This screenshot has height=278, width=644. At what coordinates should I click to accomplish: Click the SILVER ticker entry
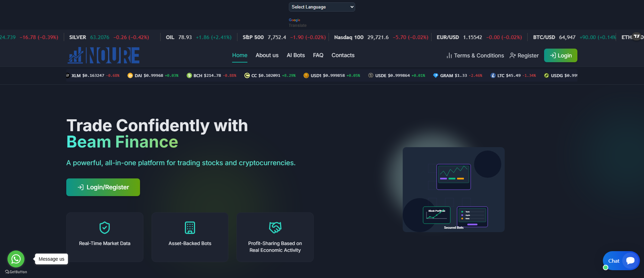[x=109, y=37]
